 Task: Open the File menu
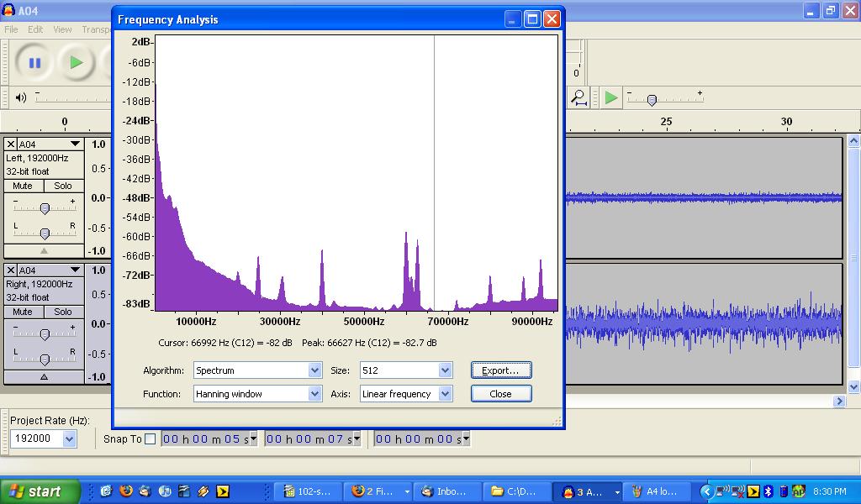(x=11, y=29)
